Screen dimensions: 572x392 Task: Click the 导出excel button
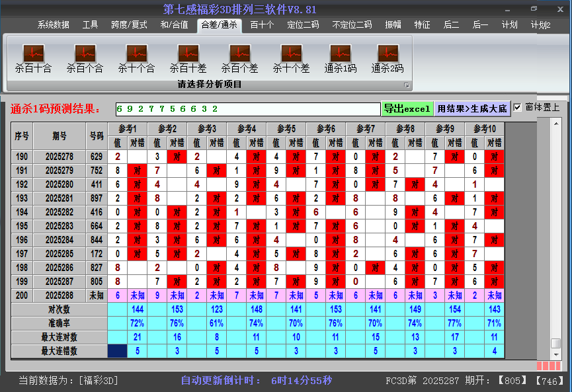tap(407, 109)
